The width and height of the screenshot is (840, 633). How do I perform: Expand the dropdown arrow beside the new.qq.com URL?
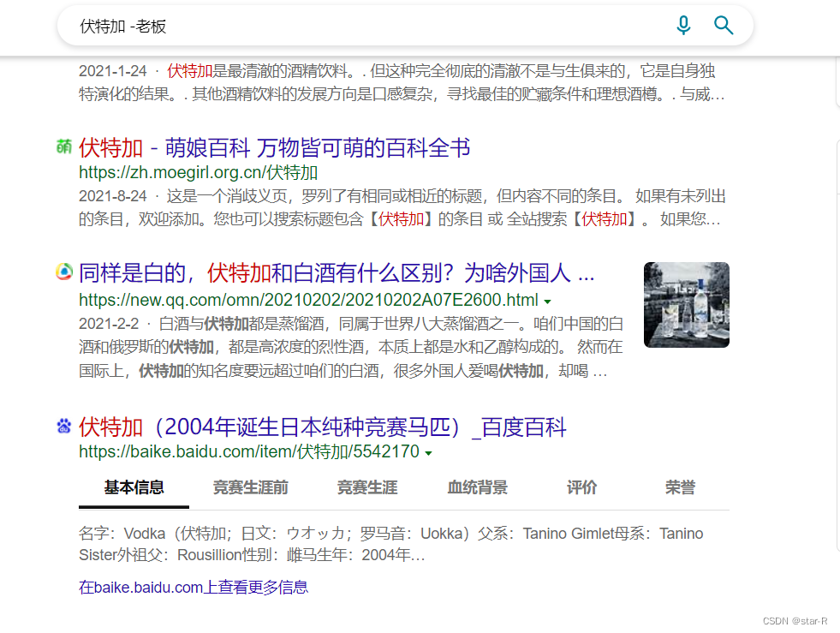click(x=547, y=302)
